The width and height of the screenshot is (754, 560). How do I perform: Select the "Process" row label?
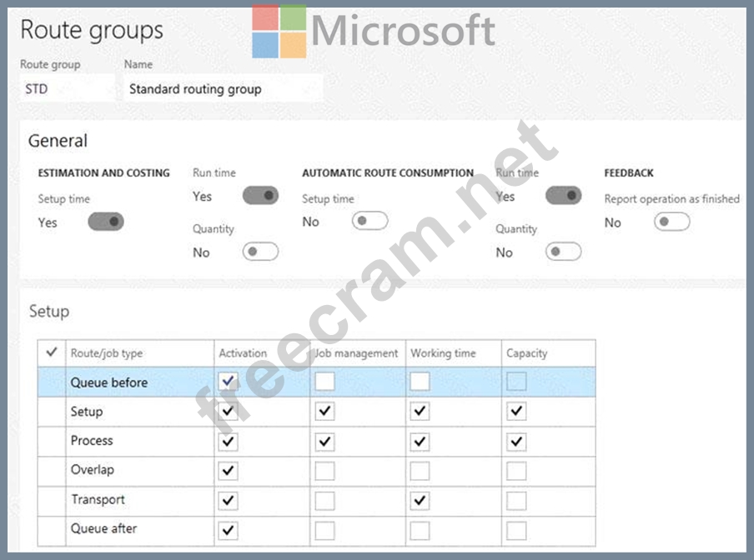(x=92, y=441)
